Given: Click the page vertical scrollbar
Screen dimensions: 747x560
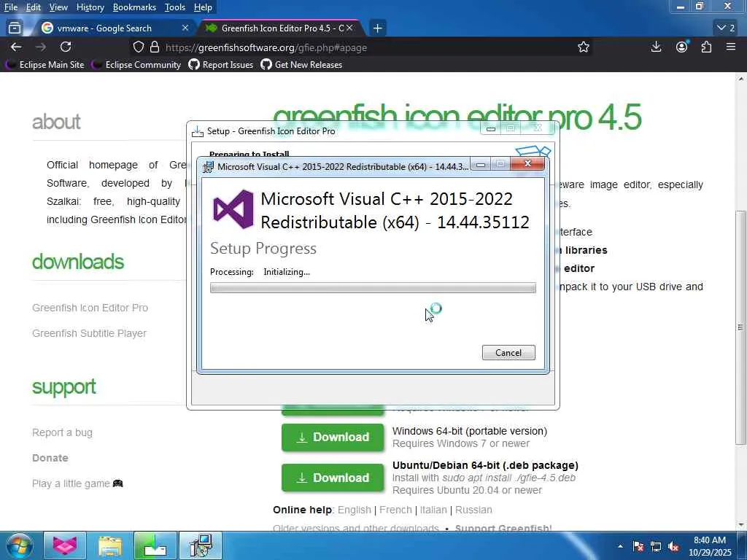Looking at the screenshot, I should 740,327.
